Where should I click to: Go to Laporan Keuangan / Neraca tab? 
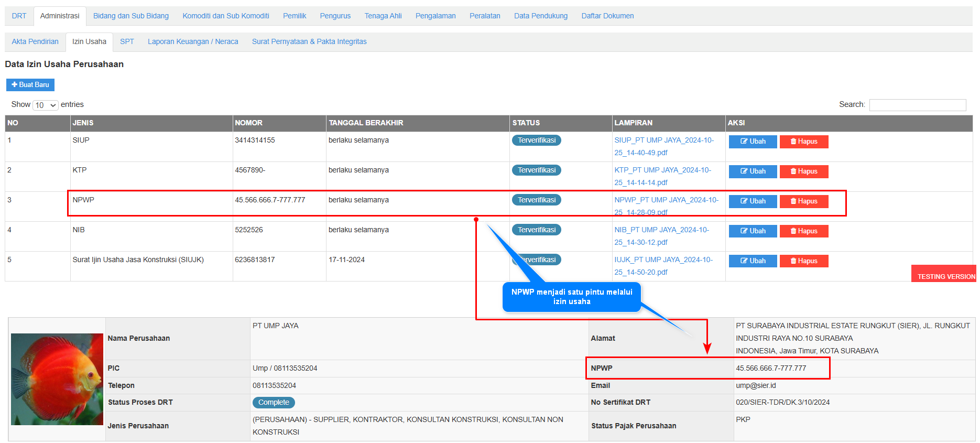tap(193, 41)
